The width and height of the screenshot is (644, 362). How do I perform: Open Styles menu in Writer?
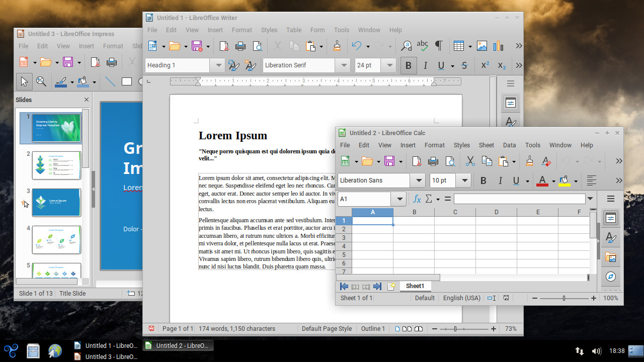[269, 30]
